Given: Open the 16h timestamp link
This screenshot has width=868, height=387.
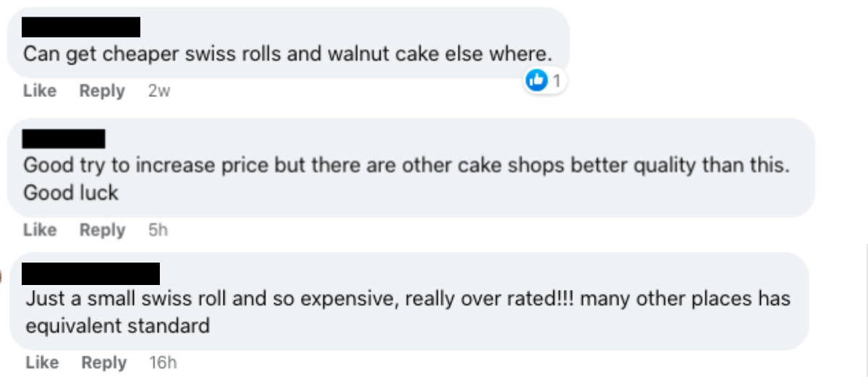Looking at the screenshot, I should click(163, 362).
